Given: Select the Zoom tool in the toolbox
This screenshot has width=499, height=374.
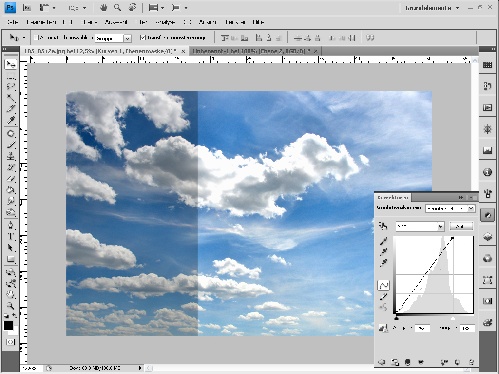Looking at the screenshot, I should [x=11, y=305].
